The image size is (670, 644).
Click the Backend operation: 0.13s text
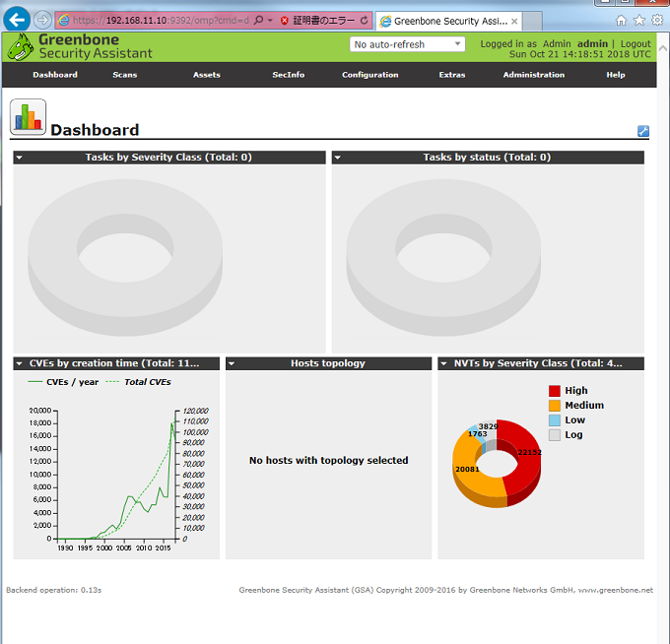tap(54, 590)
